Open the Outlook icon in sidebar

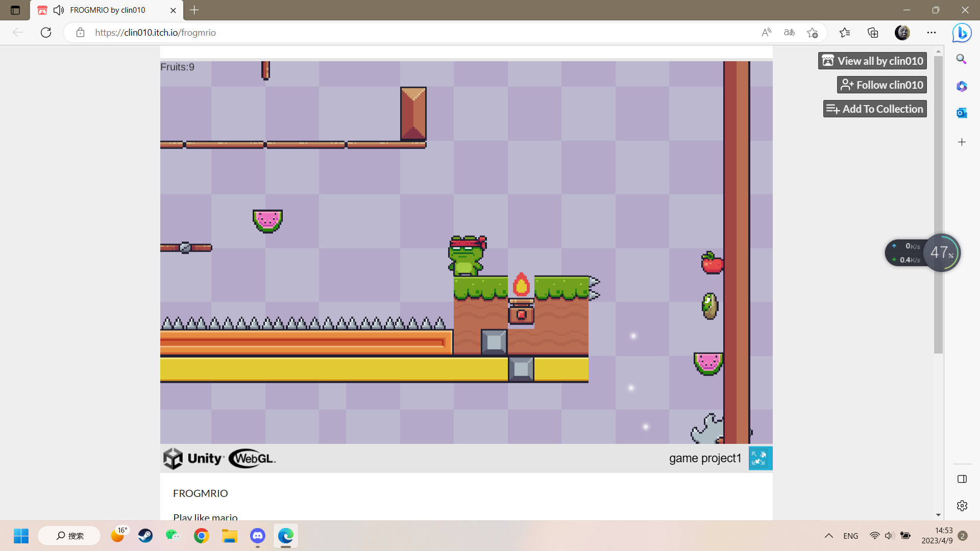(962, 113)
